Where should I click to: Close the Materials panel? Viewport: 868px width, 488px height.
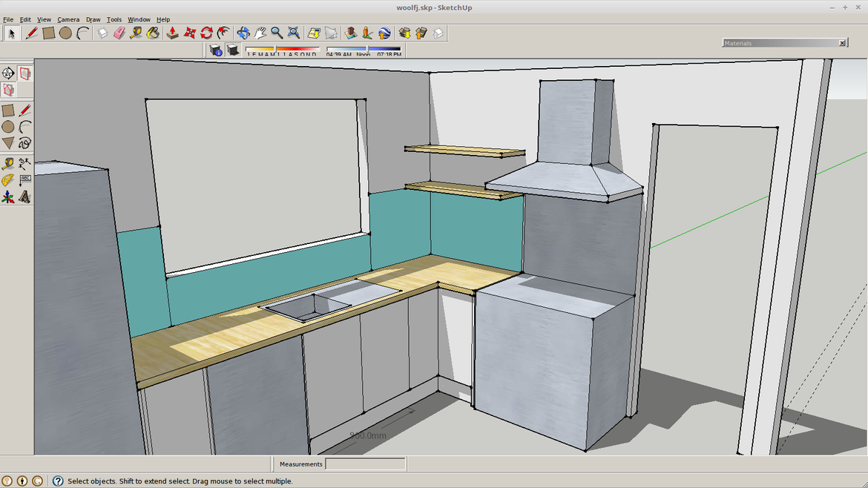842,43
